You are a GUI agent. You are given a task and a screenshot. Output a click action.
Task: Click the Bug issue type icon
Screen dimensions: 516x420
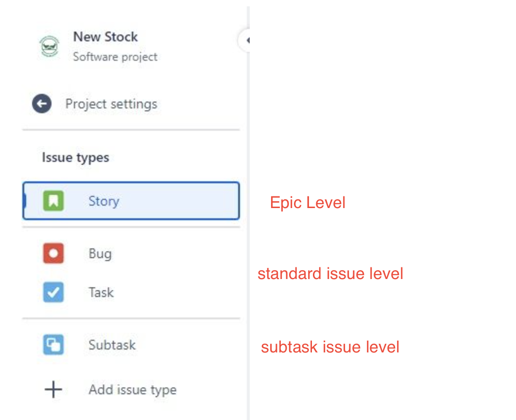tap(53, 253)
